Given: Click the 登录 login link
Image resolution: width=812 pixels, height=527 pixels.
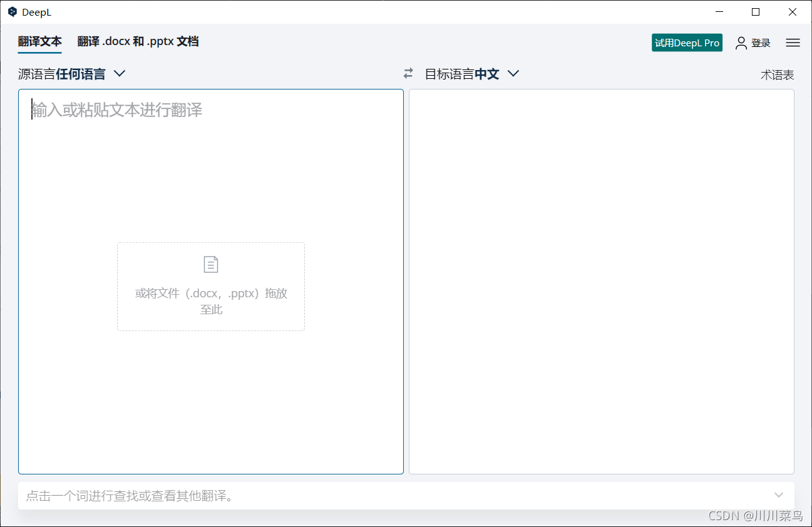Looking at the screenshot, I should pyautogui.click(x=761, y=43).
